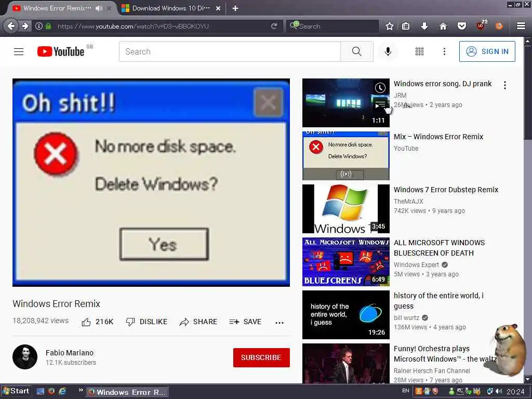532x399 pixels.
Task: Click SAVE to add video to playlist
Action: coord(245,322)
